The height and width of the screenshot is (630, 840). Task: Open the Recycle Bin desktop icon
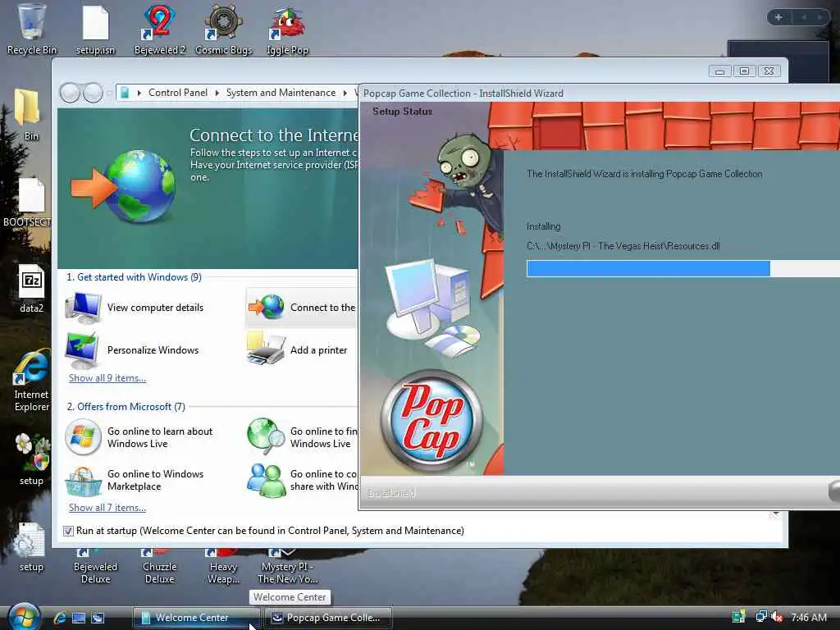coord(31,30)
